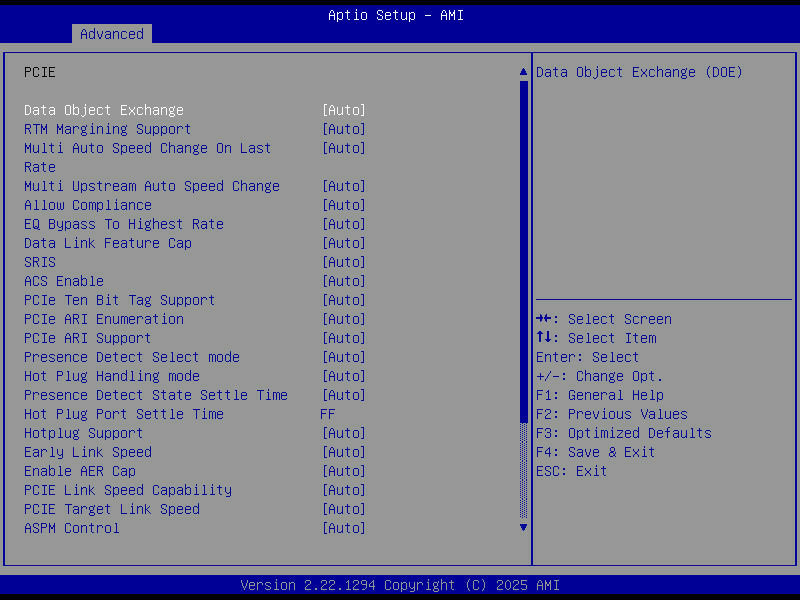Click the scrollbar down arrow
Image resolution: width=800 pixels, height=600 pixels.
click(x=522, y=527)
